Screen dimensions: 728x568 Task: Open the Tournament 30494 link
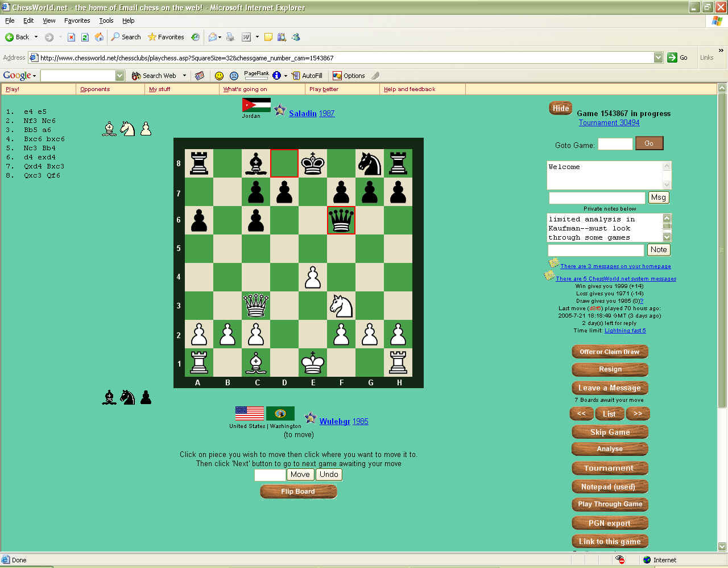tap(609, 122)
